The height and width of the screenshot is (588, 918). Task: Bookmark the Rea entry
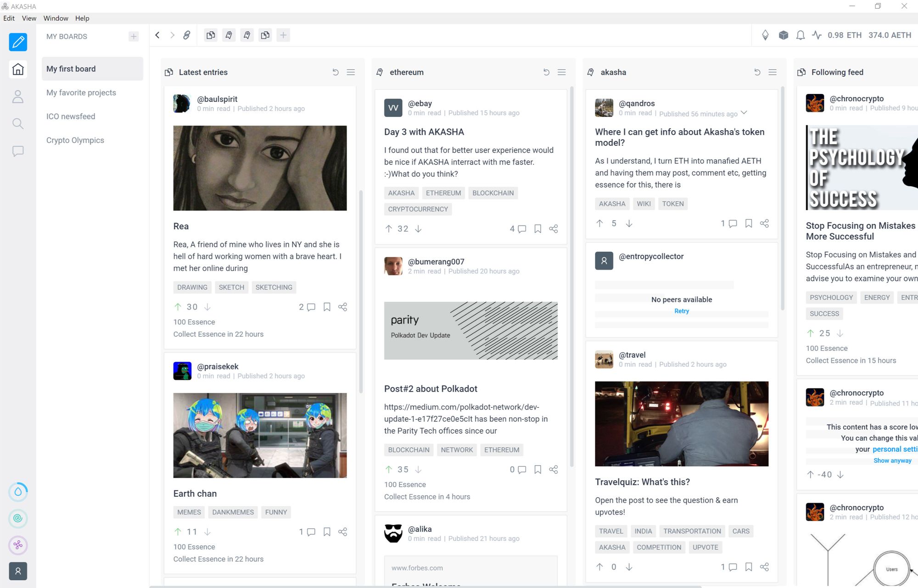click(x=327, y=307)
